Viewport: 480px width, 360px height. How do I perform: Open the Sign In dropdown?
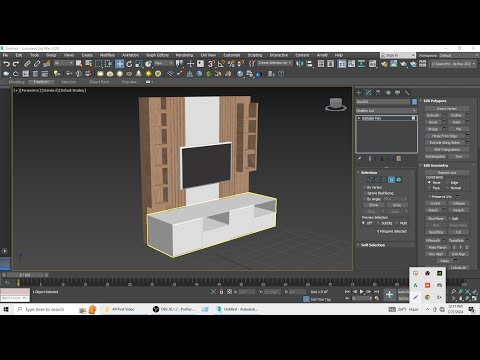pyautogui.click(x=398, y=55)
